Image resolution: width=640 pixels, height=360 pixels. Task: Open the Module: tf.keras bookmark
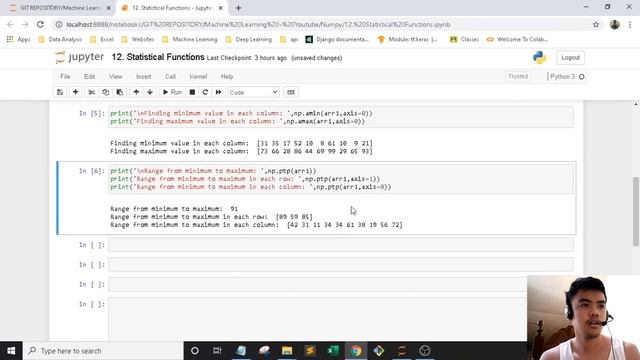coord(407,39)
